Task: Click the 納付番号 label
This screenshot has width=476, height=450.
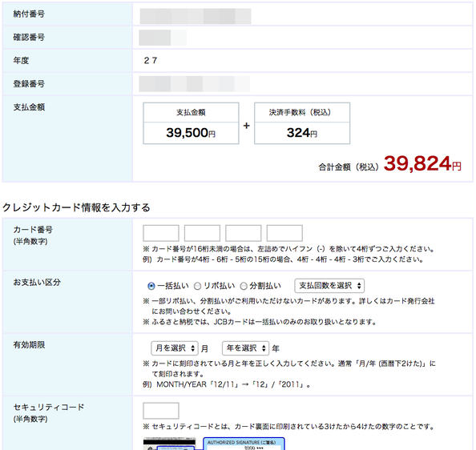Action: 29,14
